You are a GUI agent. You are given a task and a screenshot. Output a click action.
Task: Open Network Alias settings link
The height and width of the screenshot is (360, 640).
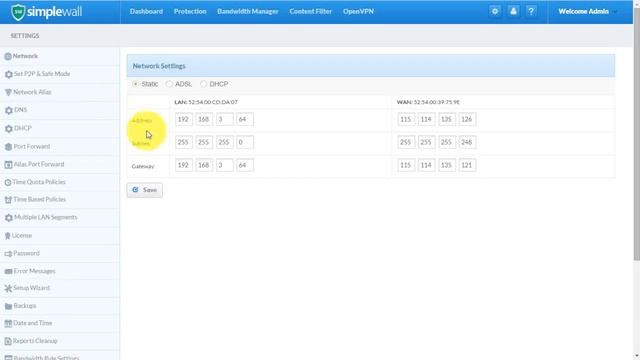(x=32, y=92)
